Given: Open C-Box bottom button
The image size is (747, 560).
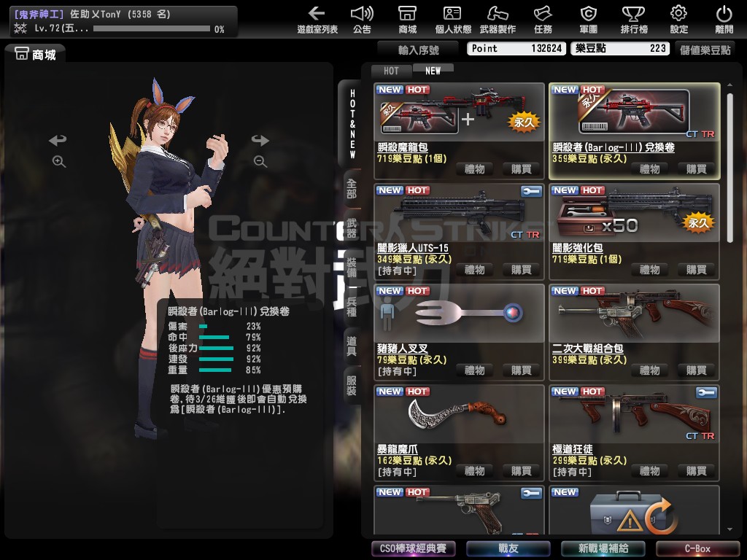Looking at the screenshot, I should pyautogui.click(x=697, y=548).
